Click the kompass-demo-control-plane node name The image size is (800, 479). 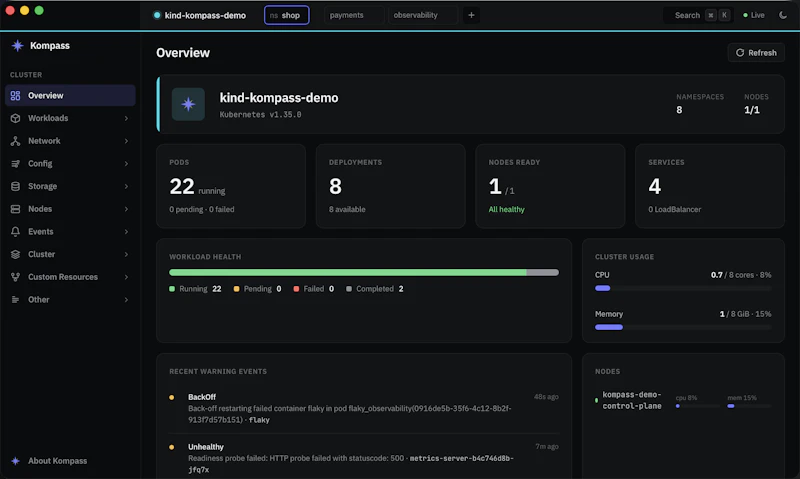(632, 400)
